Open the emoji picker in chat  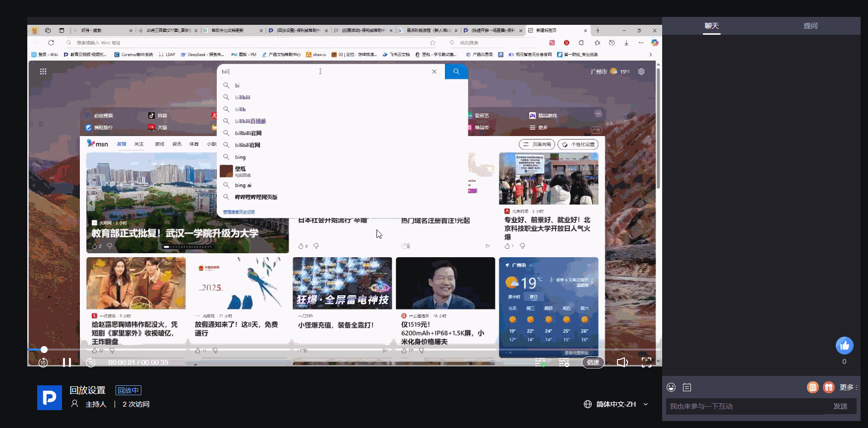pos(671,387)
